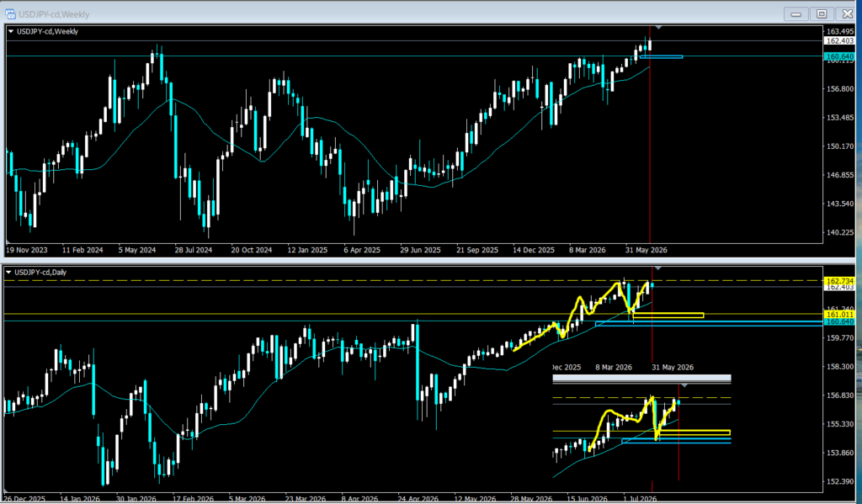Image resolution: width=862 pixels, height=504 pixels.
Task: Select the yellow rectangle inside the inset chart
Action: tap(694, 432)
